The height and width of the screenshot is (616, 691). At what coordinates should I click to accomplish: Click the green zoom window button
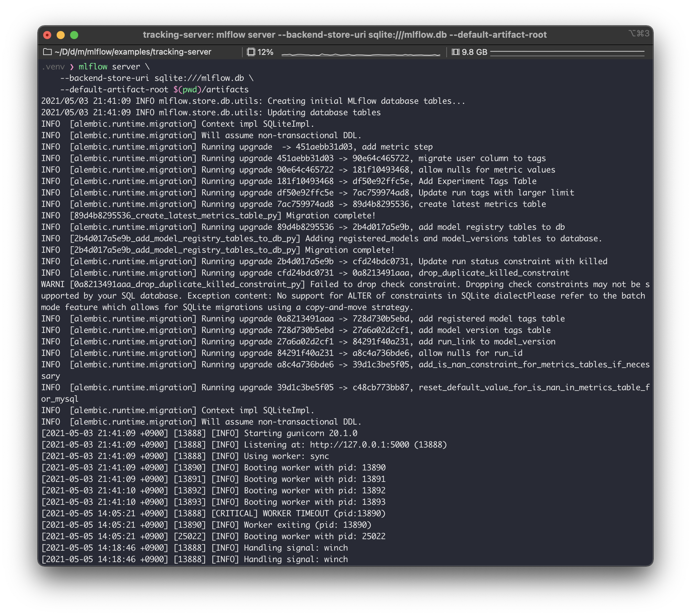click(x=74, y=35)
